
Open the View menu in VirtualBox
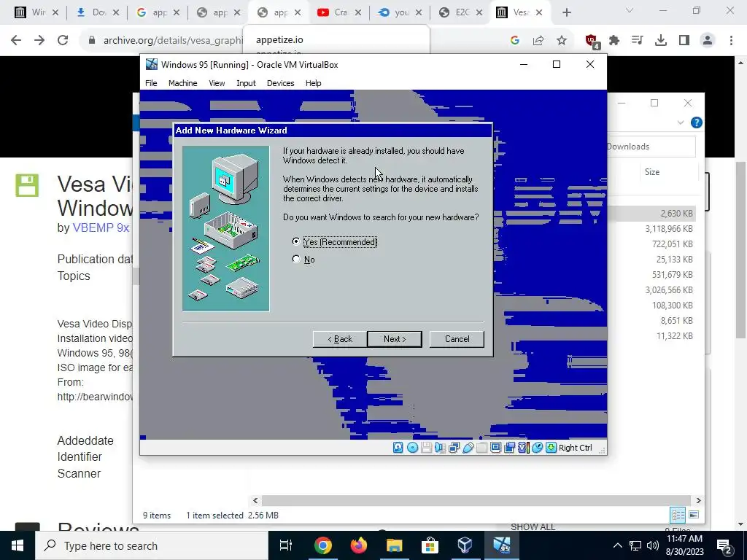pyautogui.click(x=216, y=83)
